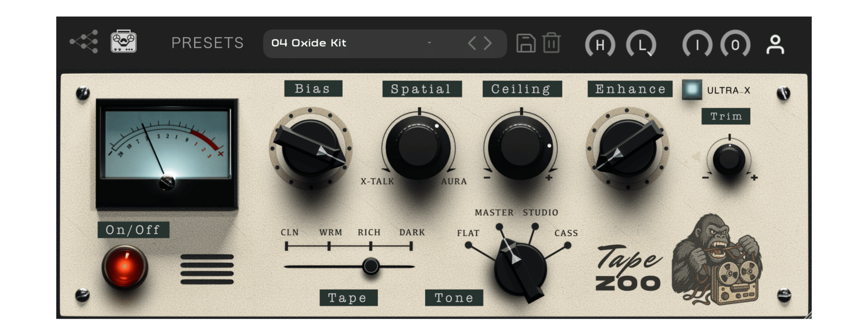Select RICH tape position mark

point(370,246)
